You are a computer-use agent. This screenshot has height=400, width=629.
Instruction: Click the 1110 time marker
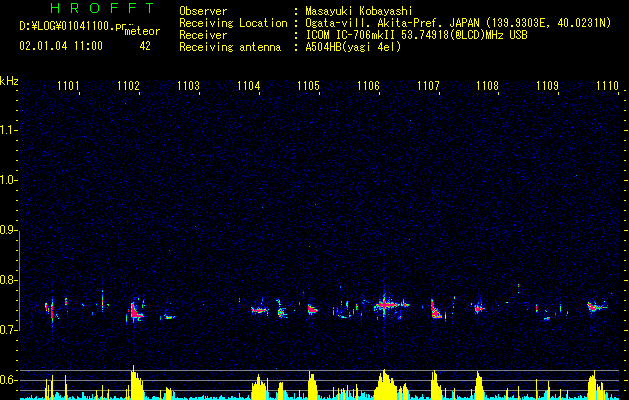point(608,86)
